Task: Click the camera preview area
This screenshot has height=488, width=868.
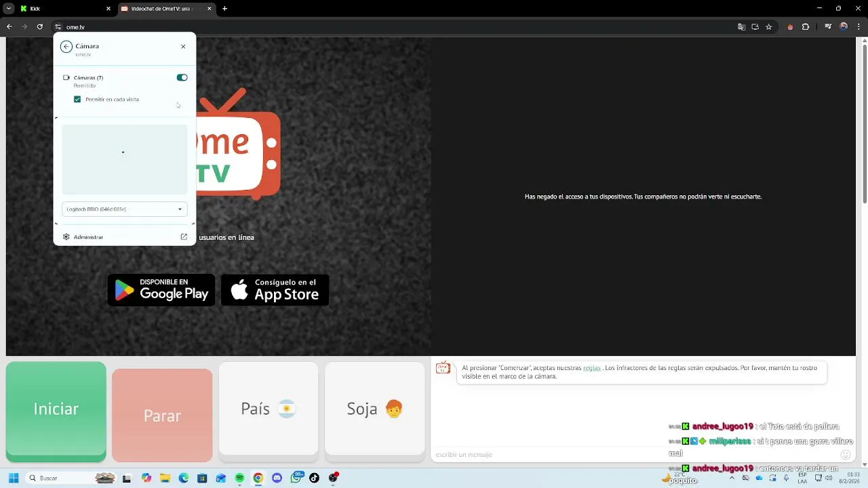Action: point(124,159)
